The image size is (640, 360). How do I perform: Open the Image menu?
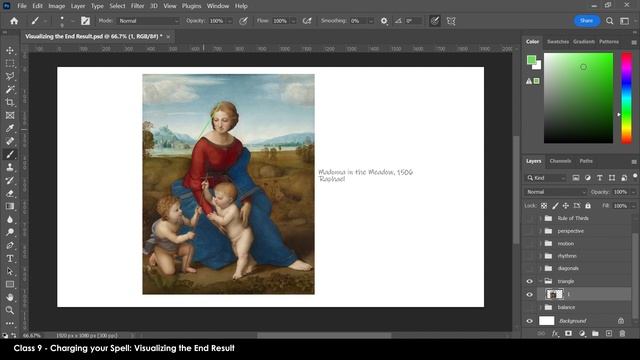coord(56,6)
